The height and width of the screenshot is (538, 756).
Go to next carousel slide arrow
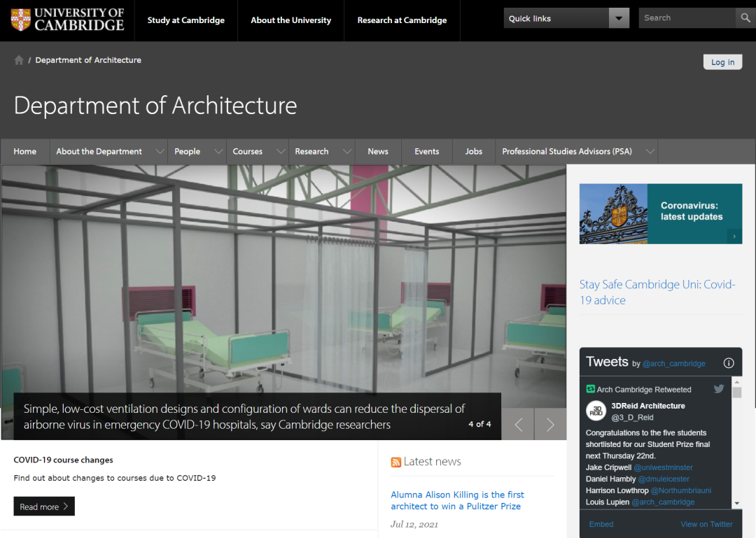(x=550, y=424)
